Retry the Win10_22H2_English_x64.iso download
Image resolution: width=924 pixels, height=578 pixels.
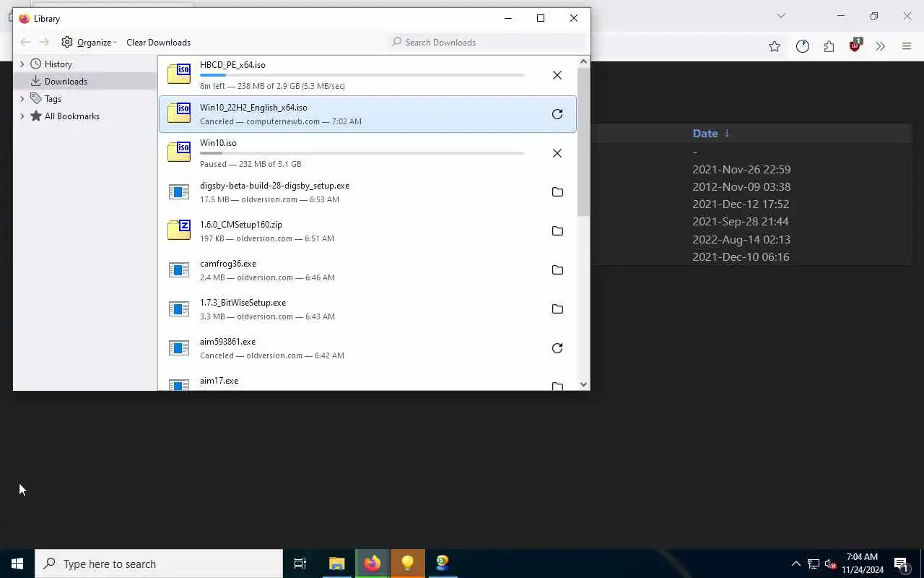click(557, 114)
